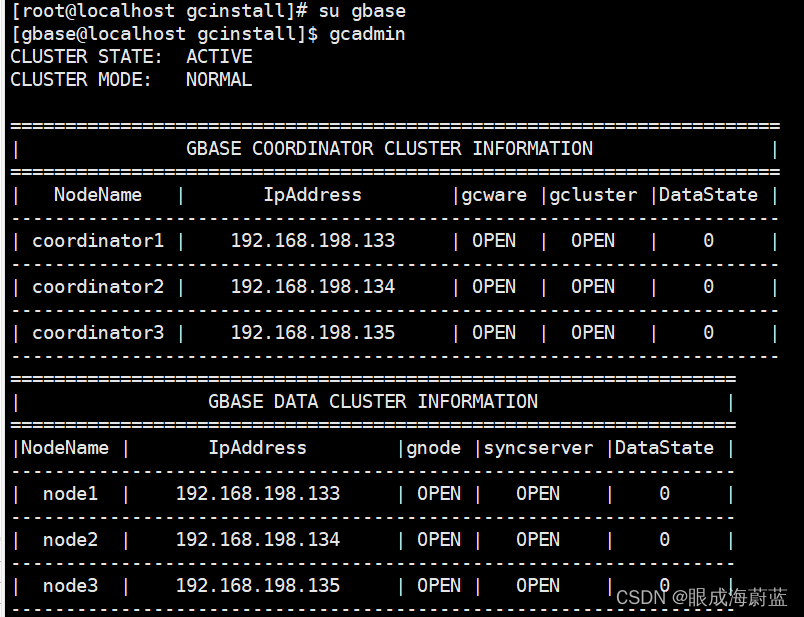Click the GBASE DATA CLUSTER INFORMATION heading
Viewport: 804px width, 617px height.
pyautogui.click(x=373, y=402)
